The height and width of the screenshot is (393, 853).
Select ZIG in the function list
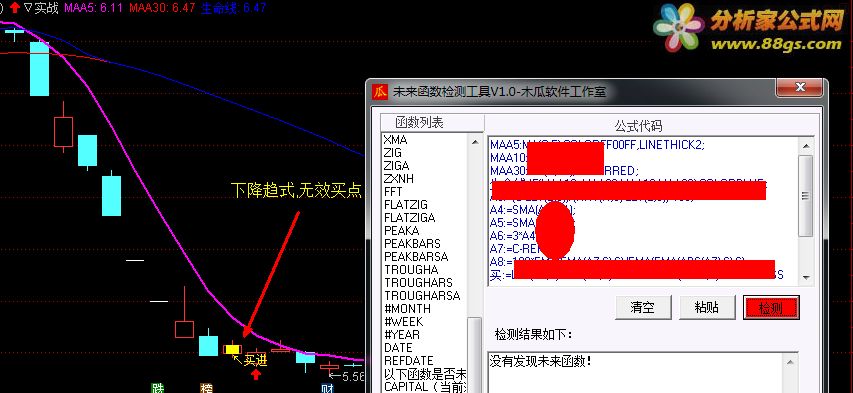392,153
